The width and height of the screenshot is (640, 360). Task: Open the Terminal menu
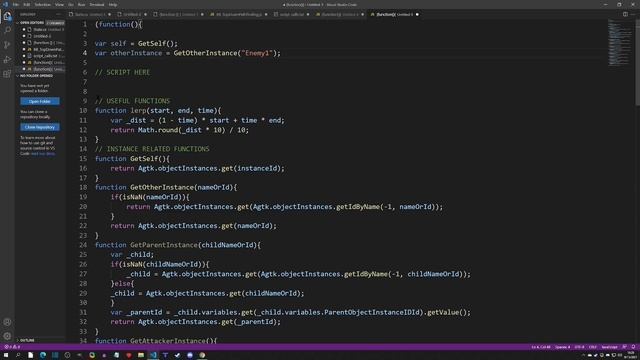click(97, 4)
